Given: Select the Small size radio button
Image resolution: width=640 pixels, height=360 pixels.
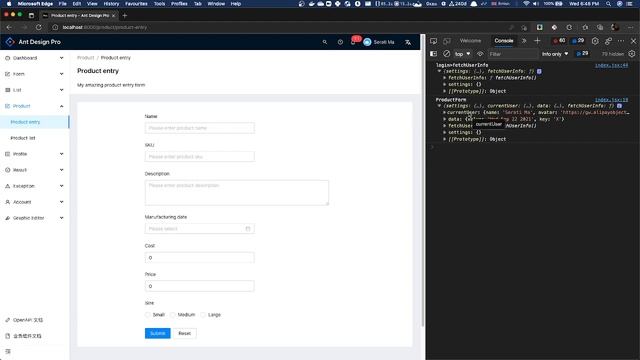Looking at the screenshot, I should 148,315.
